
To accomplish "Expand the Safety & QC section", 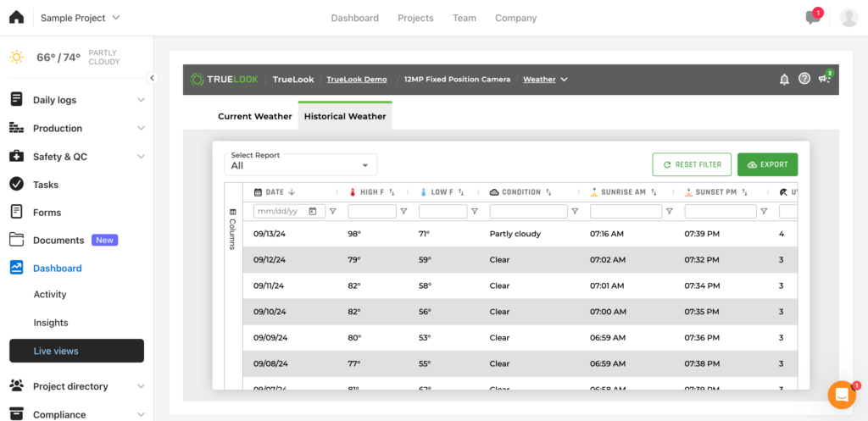I will click(142, 157).
